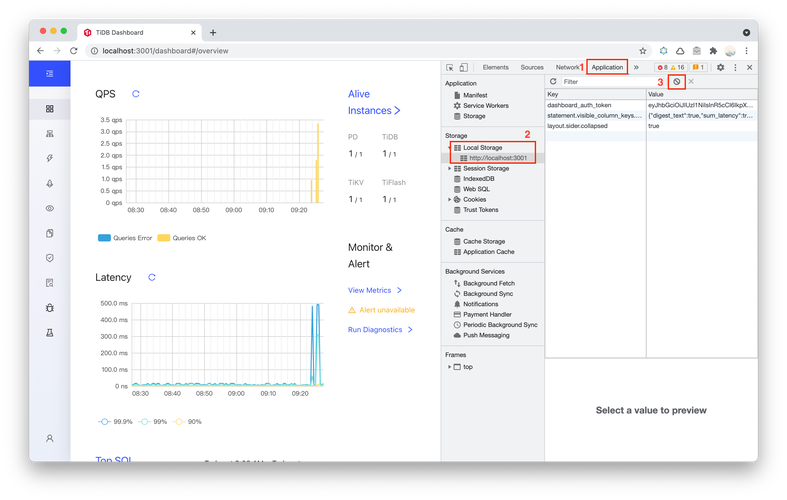Expand the Cookies tree node

point(450,199)
